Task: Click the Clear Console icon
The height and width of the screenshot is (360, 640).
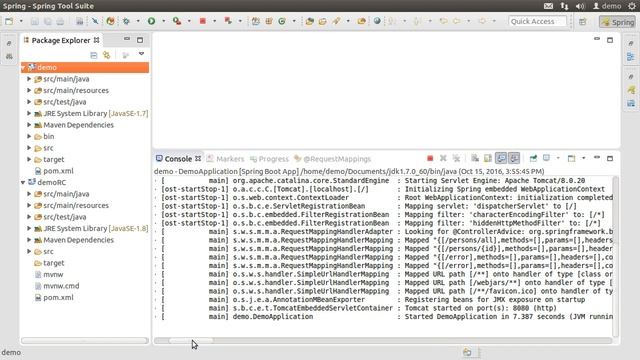Action: (475, 158)
